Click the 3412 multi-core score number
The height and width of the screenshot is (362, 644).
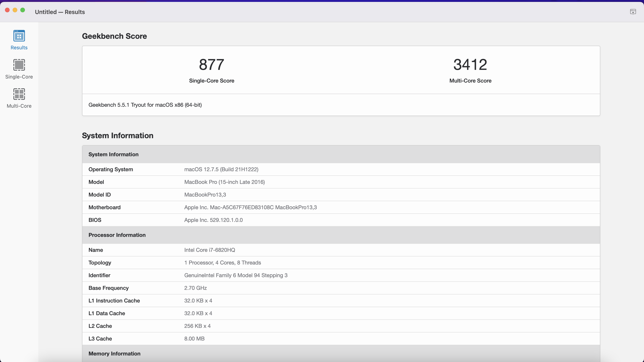(470, 65)
